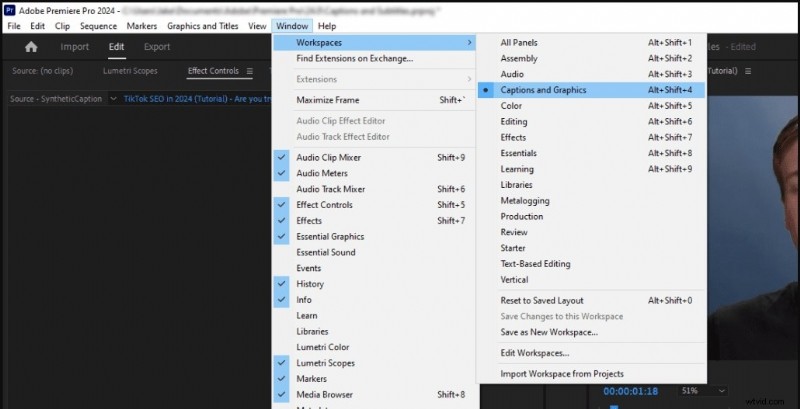
Task: Choose Reset to Saved Layout
Action: [x=591, y=301]
